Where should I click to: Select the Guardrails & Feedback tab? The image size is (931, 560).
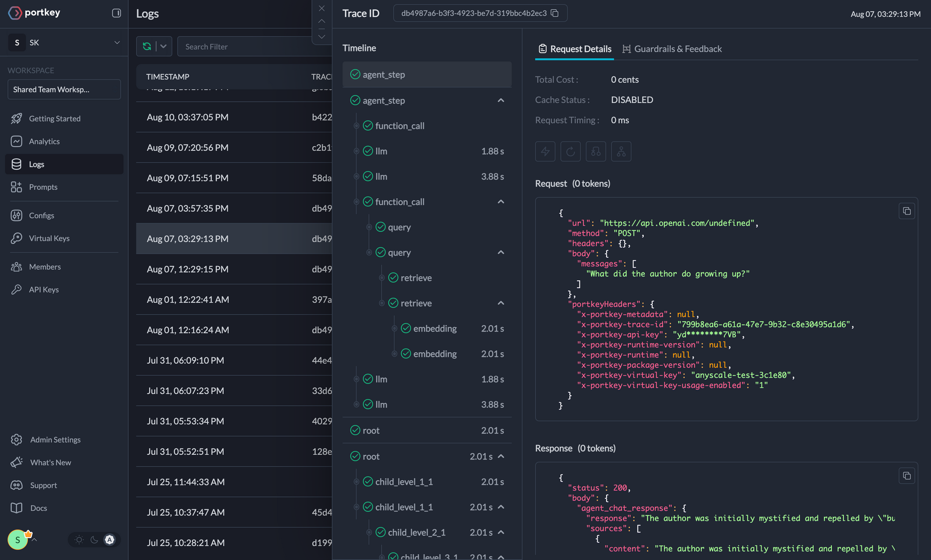[x=672, y=48]
